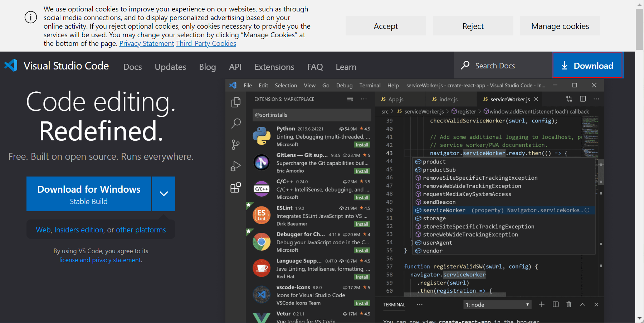
Task: Click Download for Windows Stable Build
Action: 89,194
